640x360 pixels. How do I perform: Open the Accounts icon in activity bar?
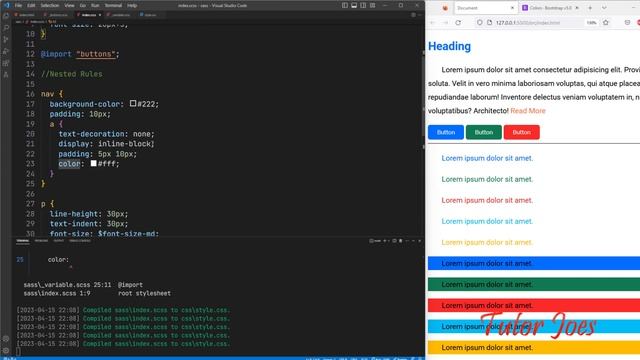pyautogui.click(x=6, y=339)
